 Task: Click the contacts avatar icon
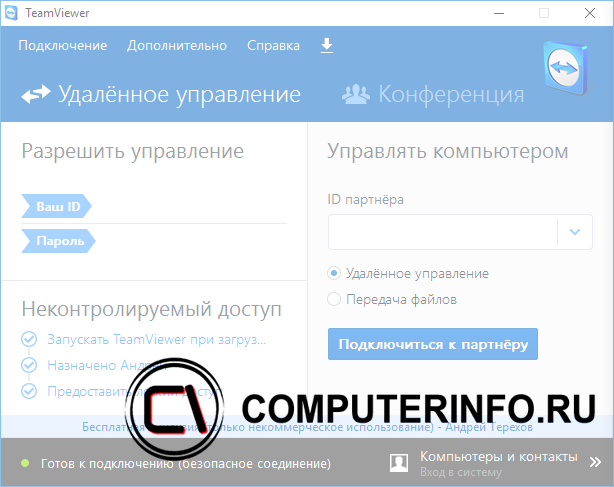399,464
